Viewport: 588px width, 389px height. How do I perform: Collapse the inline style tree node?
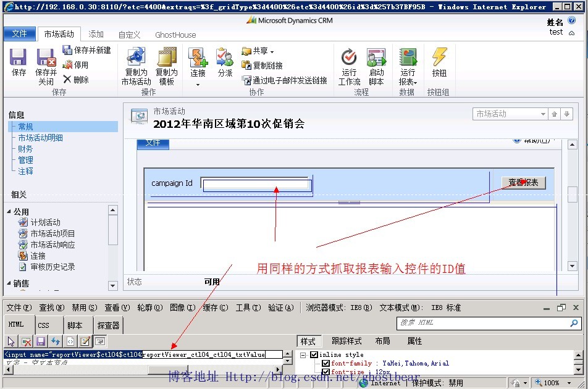pyautogui.click(x=303, y=355)
